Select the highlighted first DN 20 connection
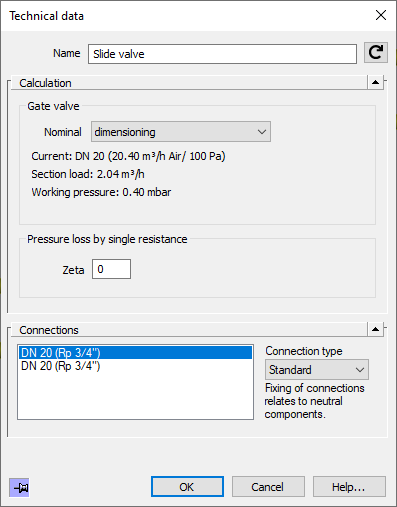This screenshot has height=507, width=397. point(136,353)
